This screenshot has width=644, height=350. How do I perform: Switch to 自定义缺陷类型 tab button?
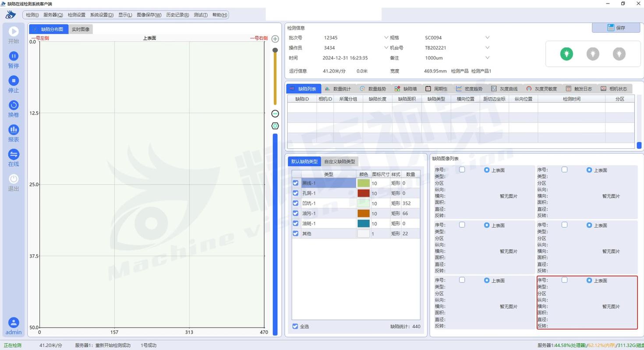pyautogui.click(x=340, y=161)
